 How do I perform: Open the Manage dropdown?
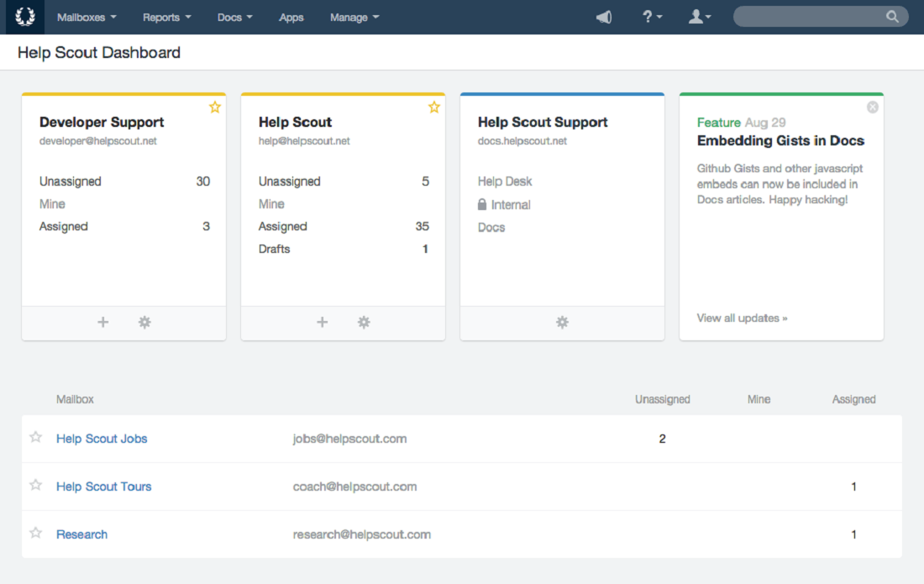point(354,17)
